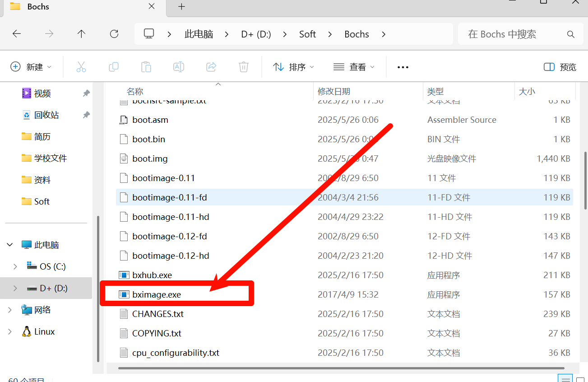Screen dimensions: 588x382
Task: Click the boot.asm file icon
Action: click(x=124, y=120)
